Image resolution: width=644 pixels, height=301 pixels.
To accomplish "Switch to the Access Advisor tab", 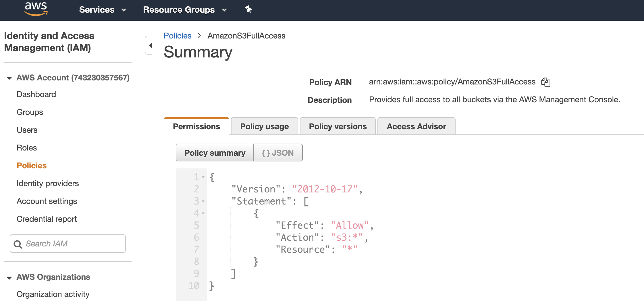I will click(x=416, y=126).
